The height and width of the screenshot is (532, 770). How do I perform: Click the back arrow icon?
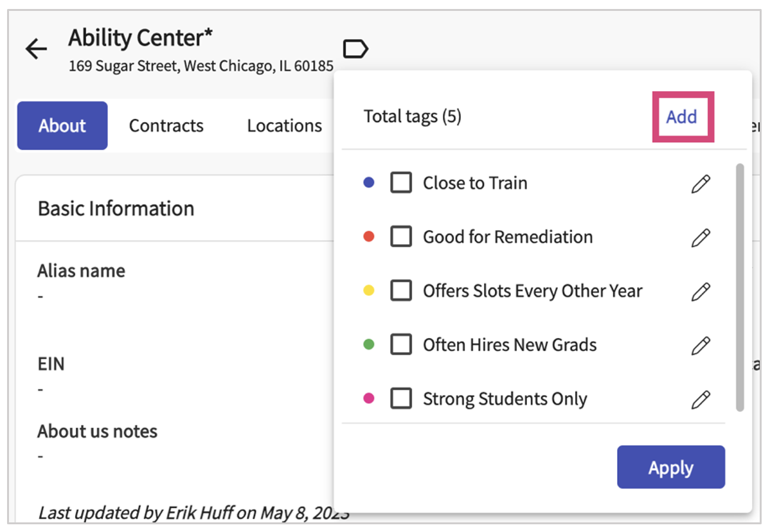(x=37, y=49)
